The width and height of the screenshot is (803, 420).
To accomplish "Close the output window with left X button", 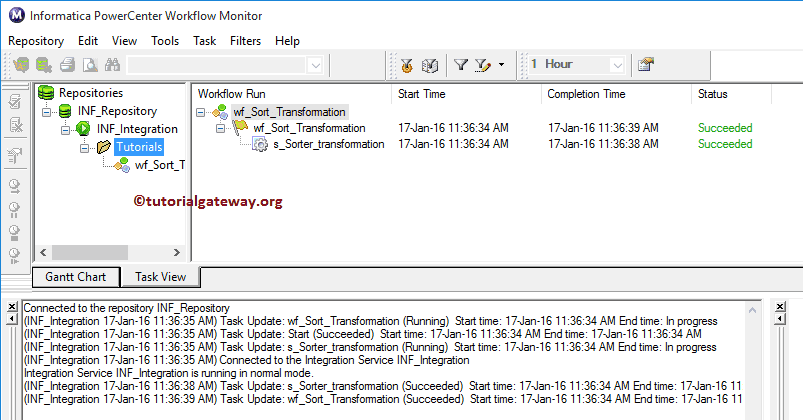I will pyautogui.click(x=12, y=307).
